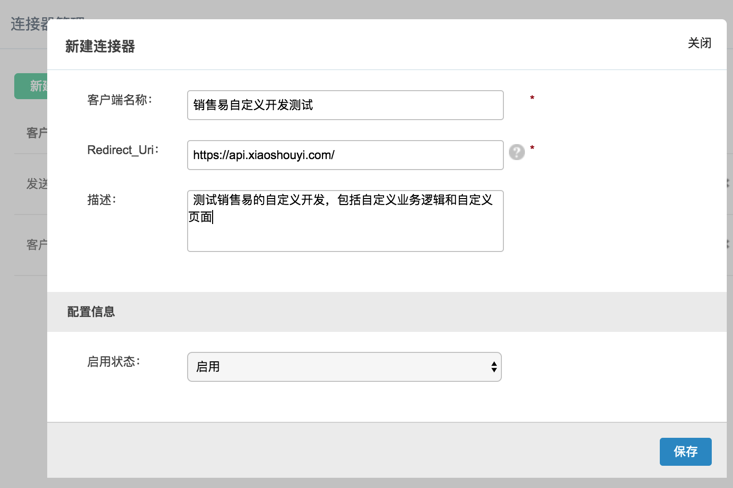Click the 连接器管理 page heading
The image size is (733, 488).
(26, 24)
